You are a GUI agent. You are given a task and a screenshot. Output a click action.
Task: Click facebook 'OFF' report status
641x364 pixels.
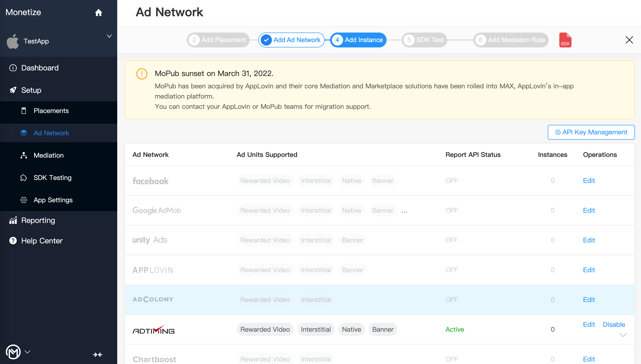(451, 181)
